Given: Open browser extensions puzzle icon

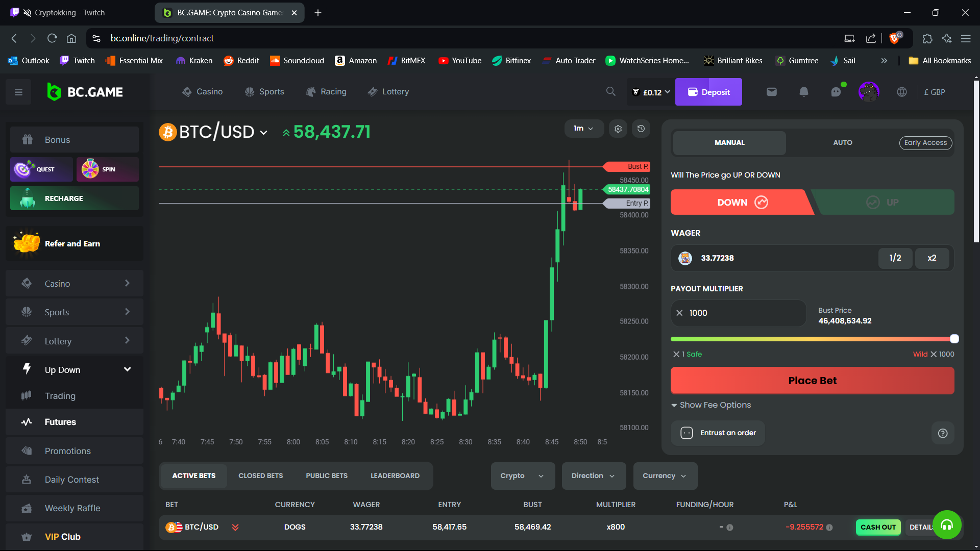Looking at the screenshot, I should tap(927, 38).
